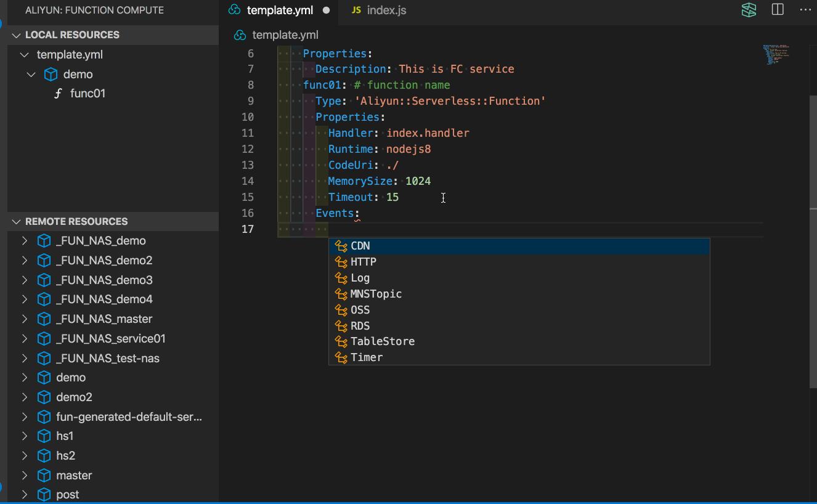Image resolution: width=817 pixels, height=504 pixels.
Task: Expand the post remote service
Action: [24, 494]
